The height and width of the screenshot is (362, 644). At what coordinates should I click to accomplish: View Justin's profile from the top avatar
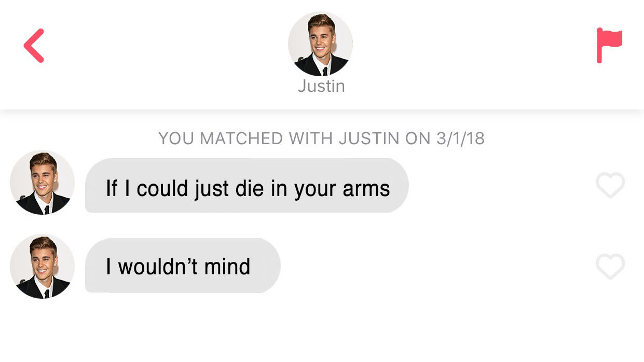click(x=321, y=44)
